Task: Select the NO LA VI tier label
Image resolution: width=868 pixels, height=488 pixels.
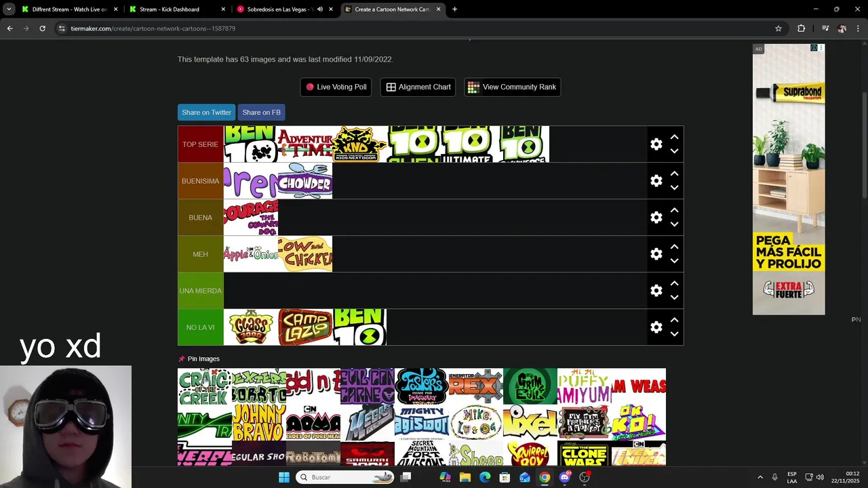Action: pyautogui.click(x=201, y=327)
